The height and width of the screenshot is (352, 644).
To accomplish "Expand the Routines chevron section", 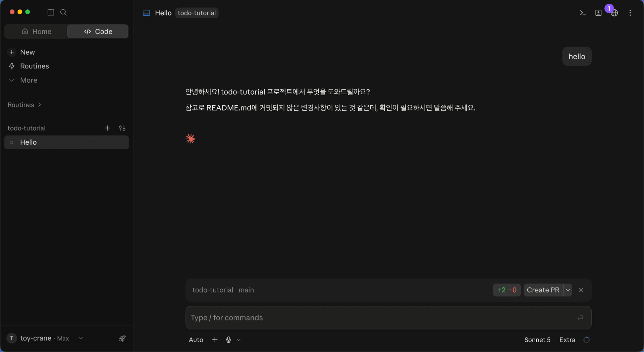I will 24,105.
